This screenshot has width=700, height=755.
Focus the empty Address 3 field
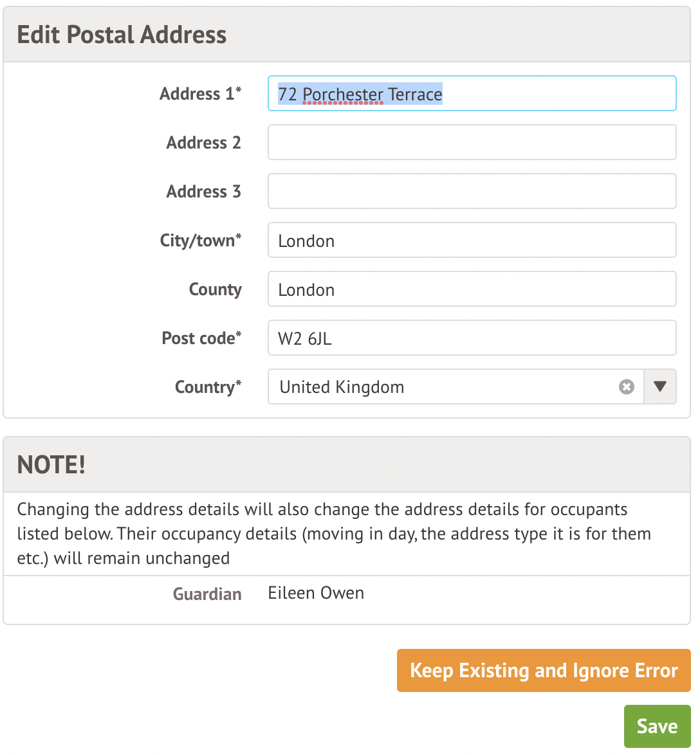pos(472,191)
